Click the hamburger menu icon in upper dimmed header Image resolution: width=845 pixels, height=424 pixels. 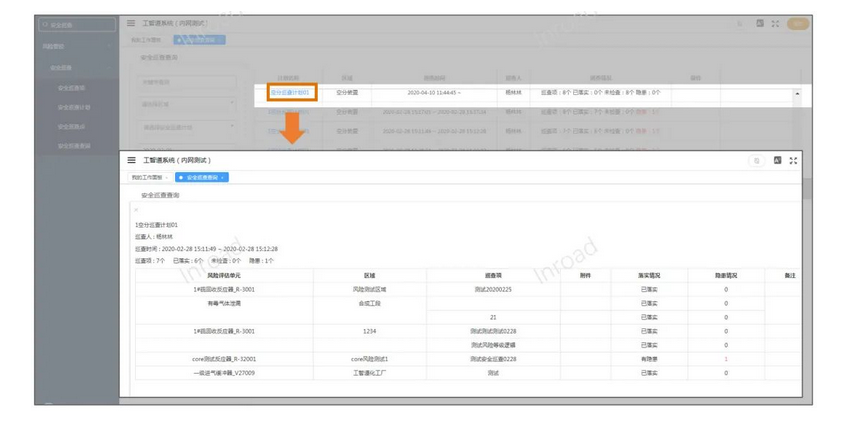tap(131, 23)
